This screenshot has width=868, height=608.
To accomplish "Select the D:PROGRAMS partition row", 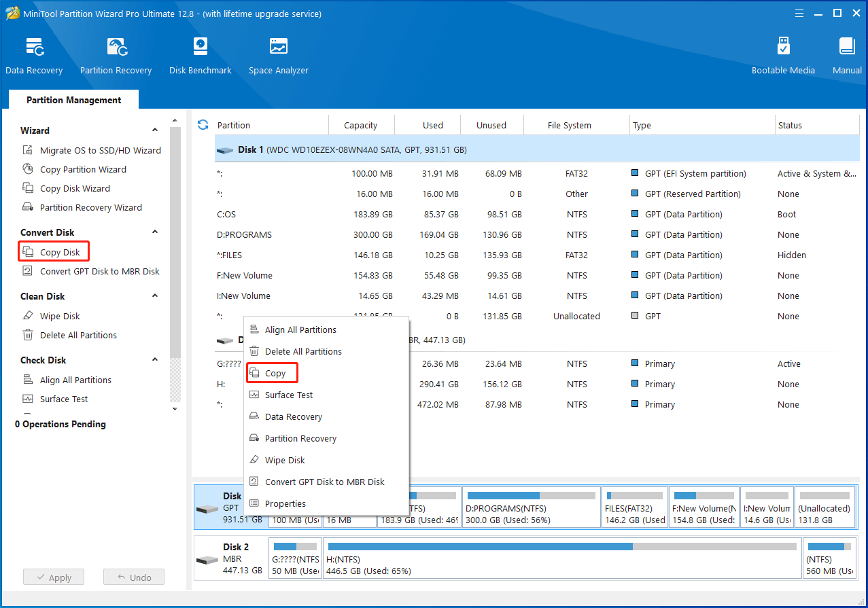I will pyautogui.click(x=537, y=235).
